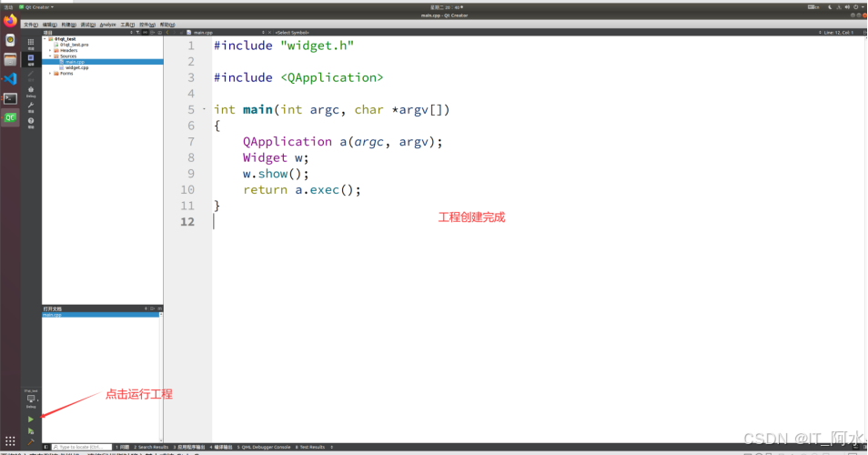868x455 pixels.
Task: Open Visual Studio Code from the dock
Action: 10,79
